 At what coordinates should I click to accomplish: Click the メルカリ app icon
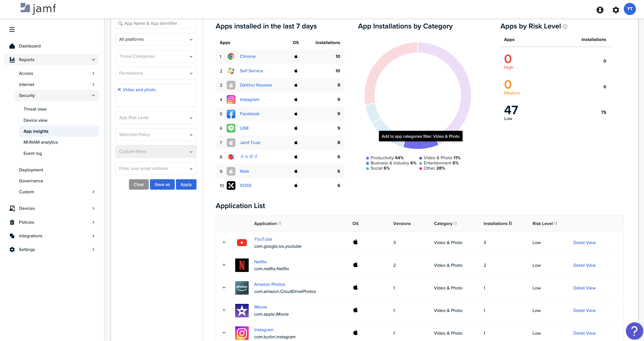231,157
